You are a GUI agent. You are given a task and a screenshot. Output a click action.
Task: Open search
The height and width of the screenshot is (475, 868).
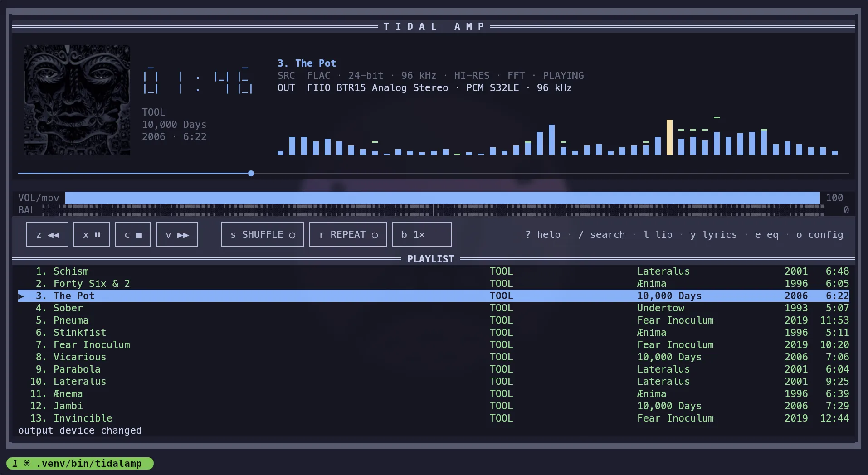tap(602, 235)
